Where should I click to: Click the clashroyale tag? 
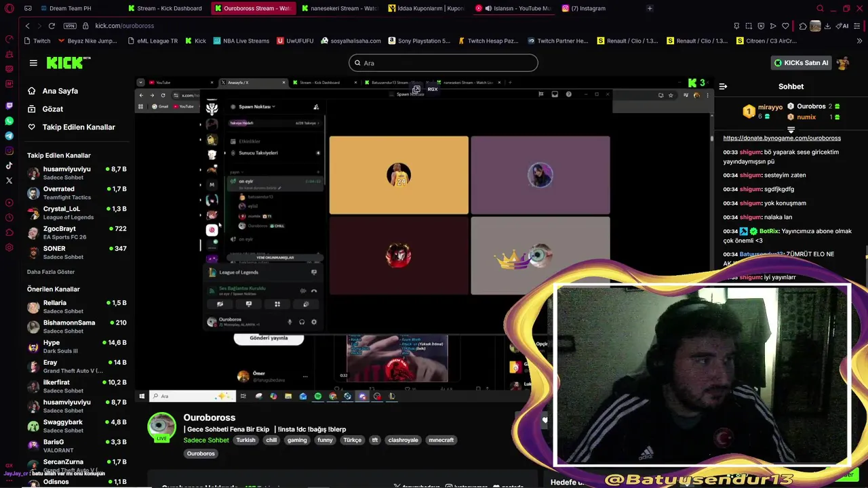click(x=403, y=440)
